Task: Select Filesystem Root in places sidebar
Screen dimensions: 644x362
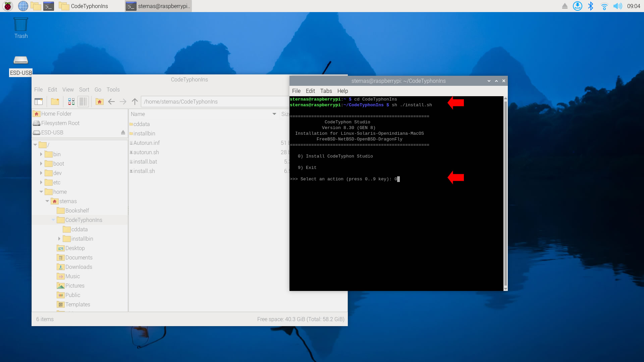Action: click(x=80, y=123)
